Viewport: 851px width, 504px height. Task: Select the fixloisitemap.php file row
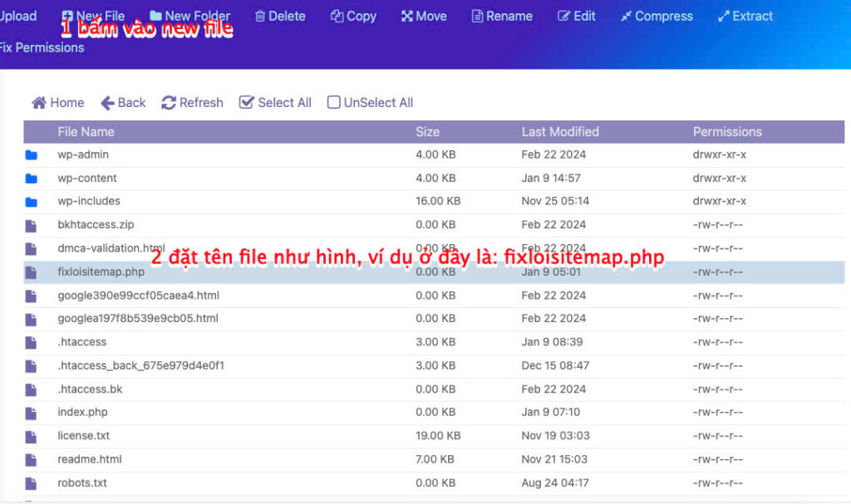99,271
